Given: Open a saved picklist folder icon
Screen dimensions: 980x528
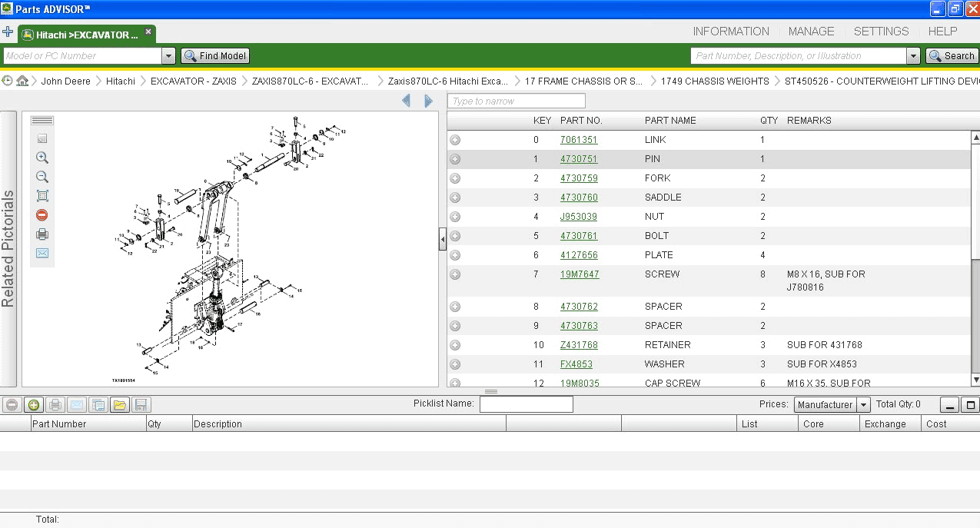Looking at the screenshot, I should [x=120, y=405].
